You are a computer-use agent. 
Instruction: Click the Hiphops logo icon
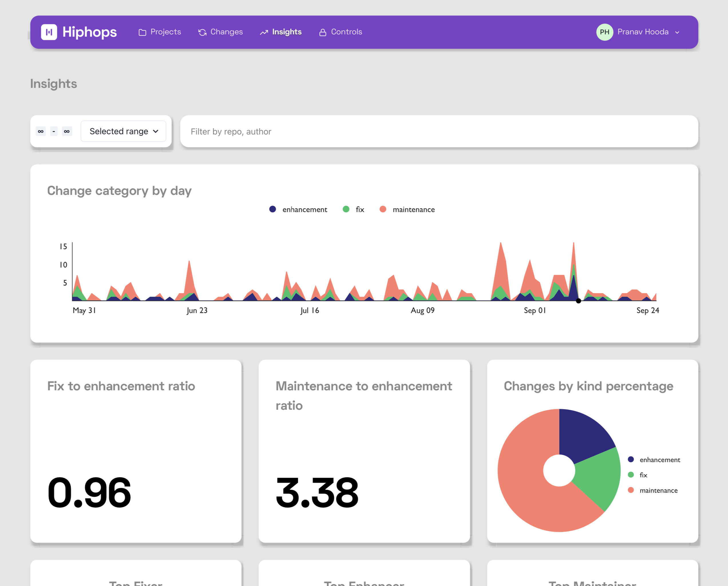pos(49,32)
